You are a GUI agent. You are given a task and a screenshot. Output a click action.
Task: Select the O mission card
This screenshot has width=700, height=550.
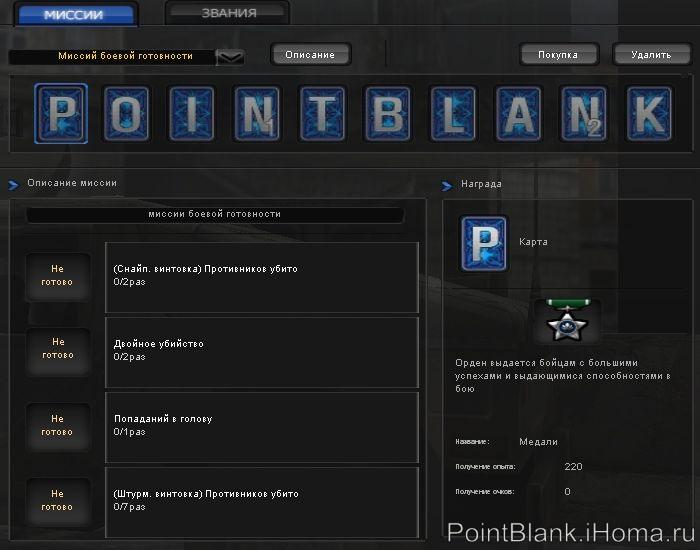point(126,113)
